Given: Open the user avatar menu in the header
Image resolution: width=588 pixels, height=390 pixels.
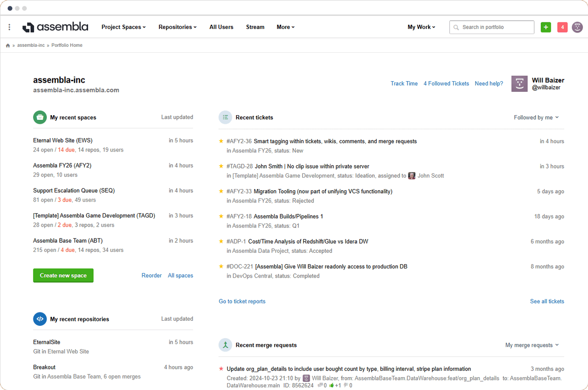Looking at the screenshot, I should coord(577,27).
